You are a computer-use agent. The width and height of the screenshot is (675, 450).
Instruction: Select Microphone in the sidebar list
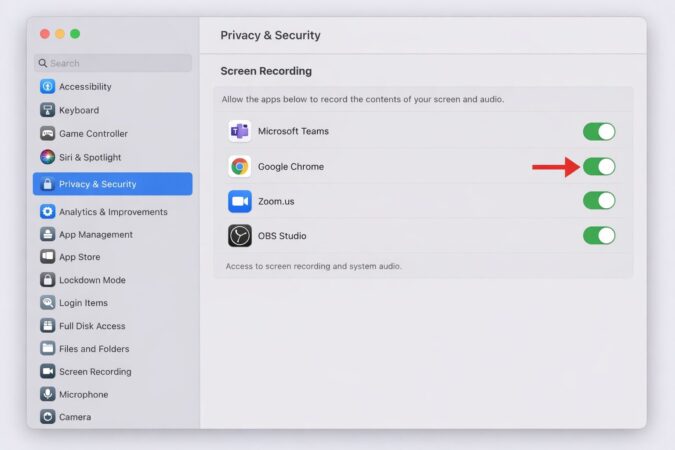(x=83, y=395)
